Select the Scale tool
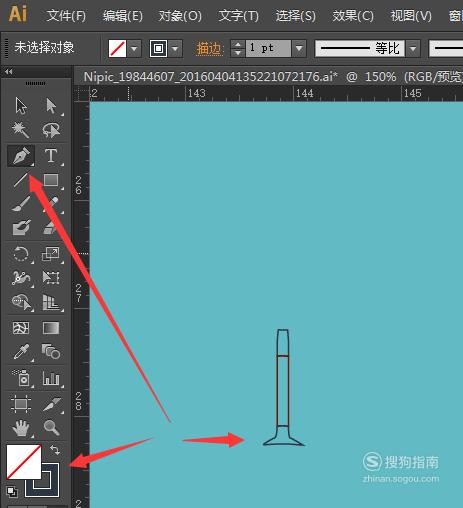This screenshot has height=508, width=463. click(x=51, y=254)
